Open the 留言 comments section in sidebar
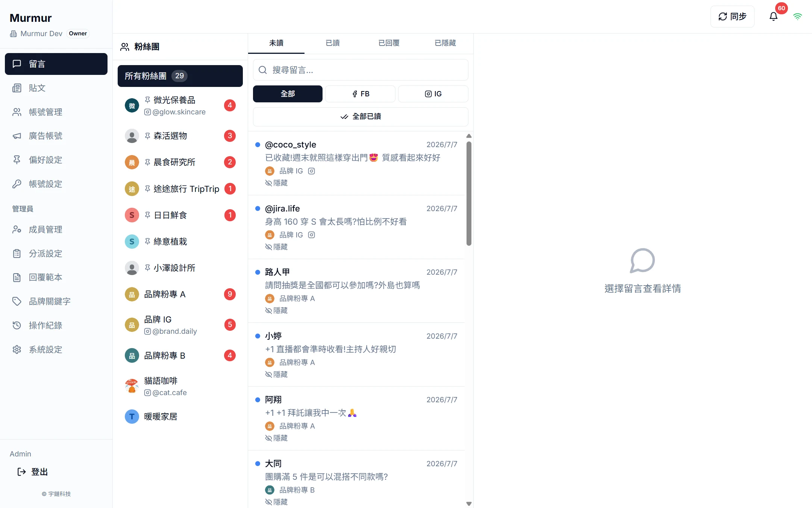This screenshot has width=812, height=508. point(56,64)
